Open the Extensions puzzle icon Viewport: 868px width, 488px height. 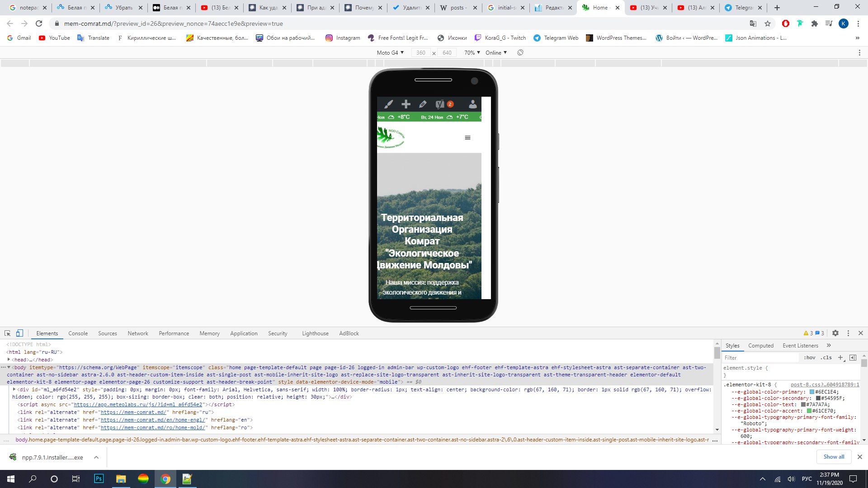pyautogui.click(x=815, y=23)
